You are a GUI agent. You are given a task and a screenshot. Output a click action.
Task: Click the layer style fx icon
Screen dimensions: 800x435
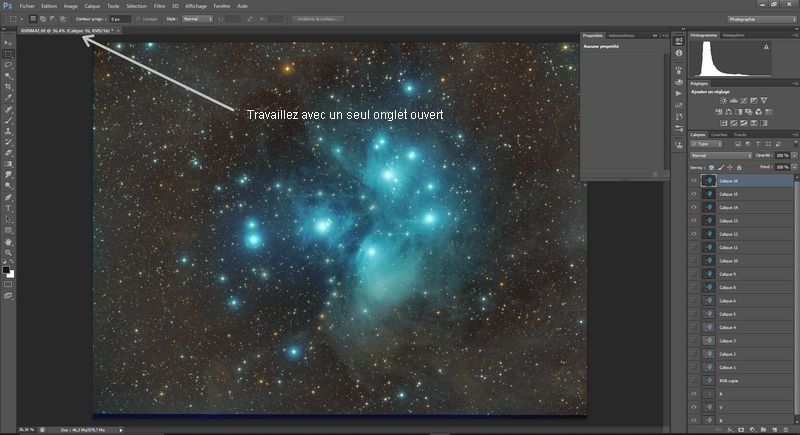coord(731,430)
